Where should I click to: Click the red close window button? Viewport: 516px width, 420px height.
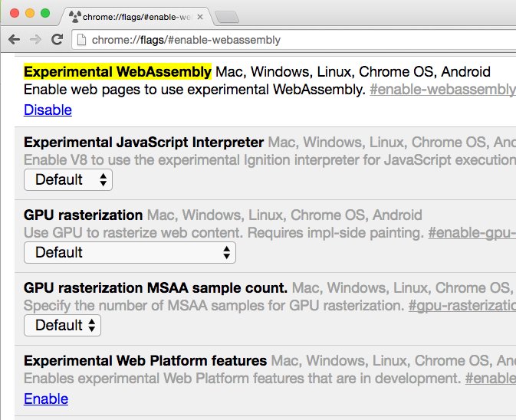(x=15, y=13)
